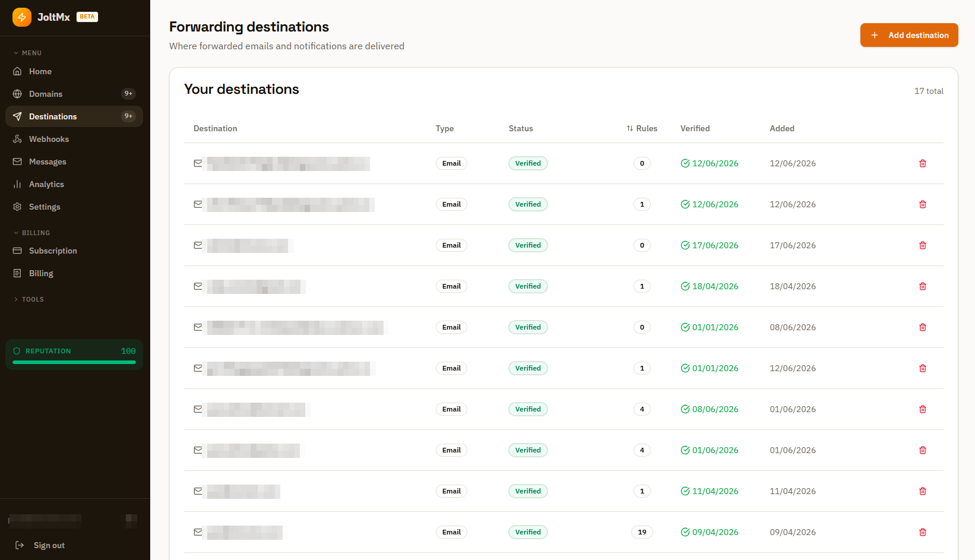Go to Domains in the sidebar

(74, 94)
